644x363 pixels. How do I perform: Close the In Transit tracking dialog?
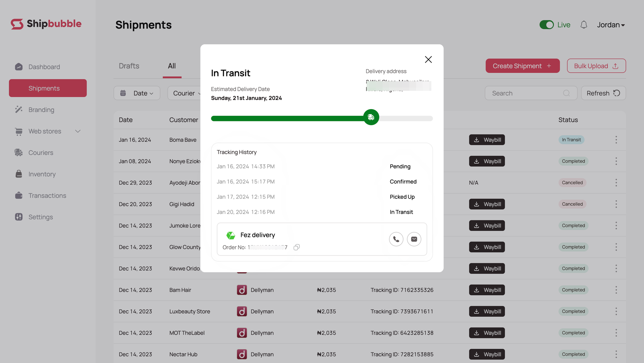pos(428,60)
